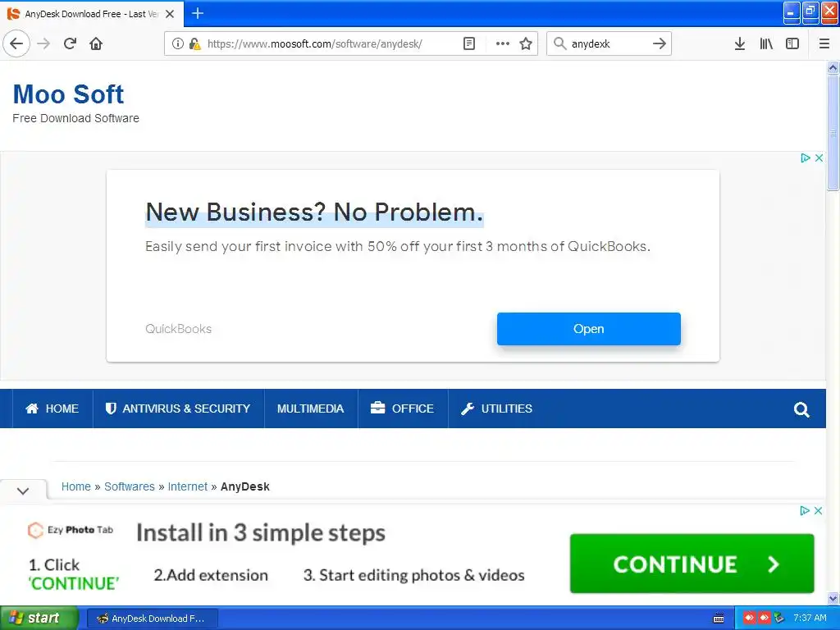Image resolution: width=840 pixels, height=630 pixels.
Task: Click the forward navigation arrow
Action: [43, 43]
